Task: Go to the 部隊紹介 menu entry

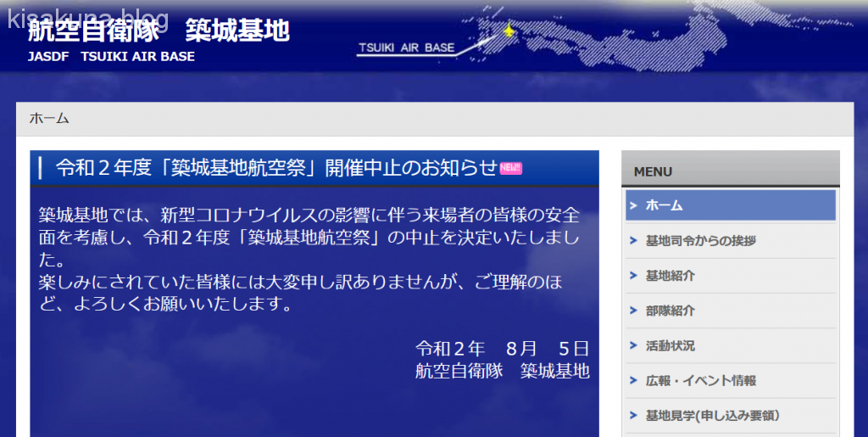Action: (x=670, y=311)
